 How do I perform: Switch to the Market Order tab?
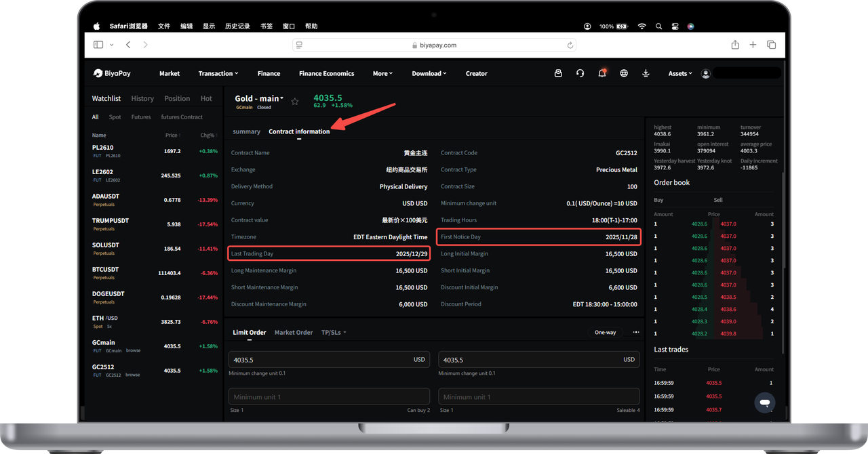pos(294,333)
